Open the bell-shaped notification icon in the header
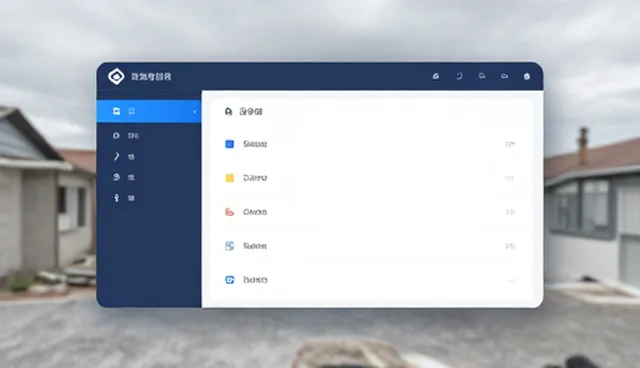 (x=436, y=76)
